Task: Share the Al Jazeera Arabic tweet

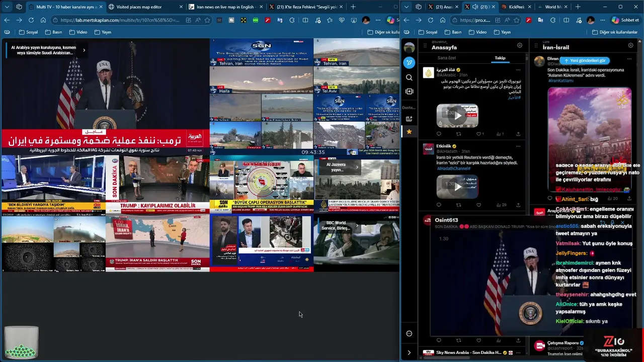Action: coord(518,134)
